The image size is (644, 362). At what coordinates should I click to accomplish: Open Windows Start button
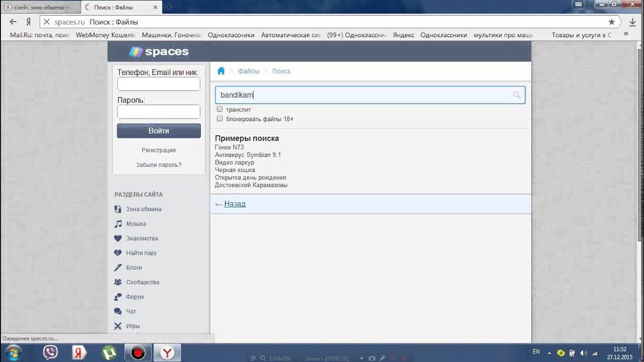click(x=14, y=352)
